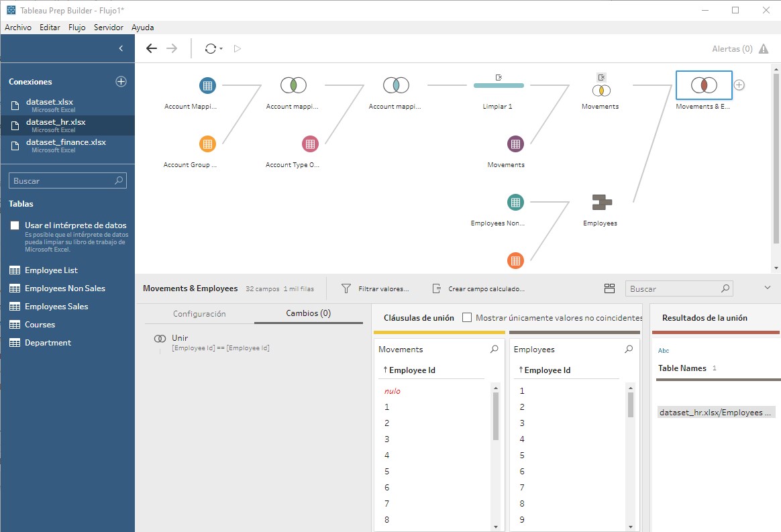Screen dimensions: 781x532
Task: Select the dataset_hr.xlsx/Employees value bar
Action: 716,413
